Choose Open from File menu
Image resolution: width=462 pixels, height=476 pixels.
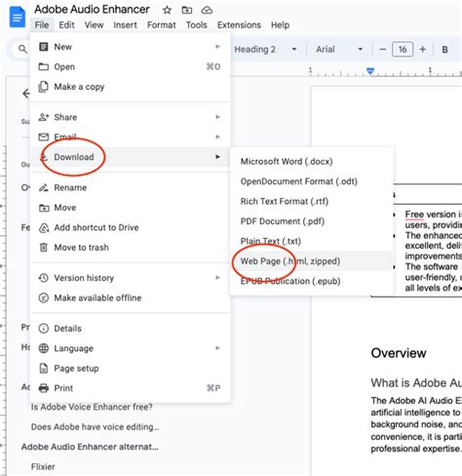click(131, 66)
